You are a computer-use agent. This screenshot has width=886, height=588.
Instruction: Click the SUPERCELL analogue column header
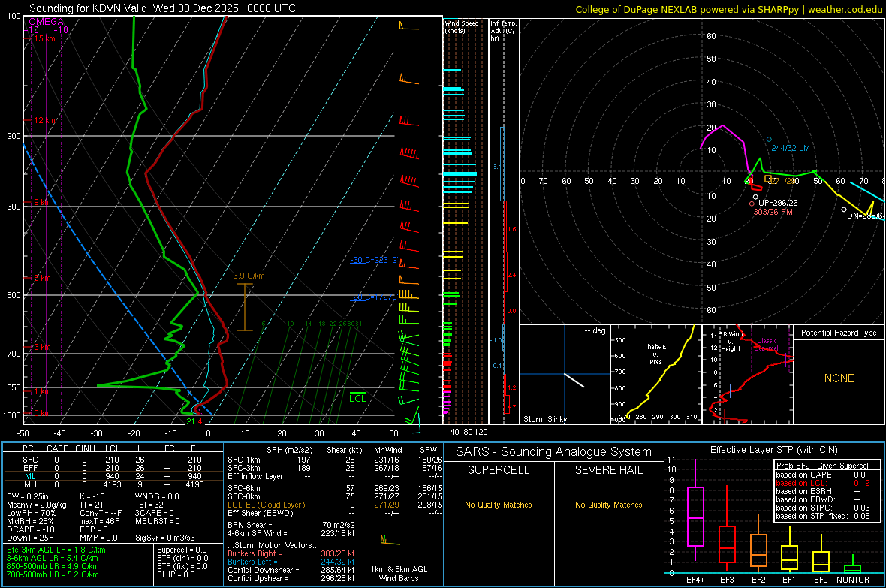tap(499, 470)
